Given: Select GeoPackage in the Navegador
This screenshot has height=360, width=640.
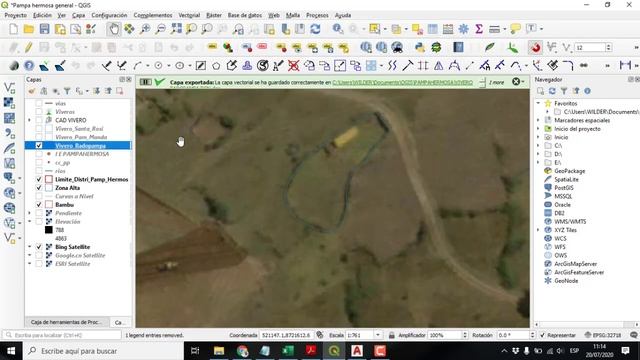Looking at the screenshot, I should pos(569,171).
